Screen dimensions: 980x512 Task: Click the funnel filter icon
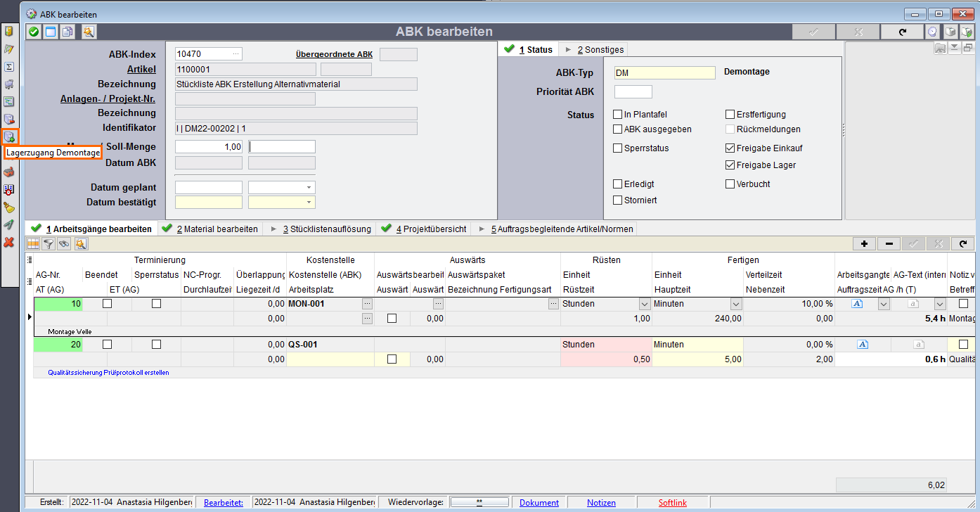coord(49,244)
